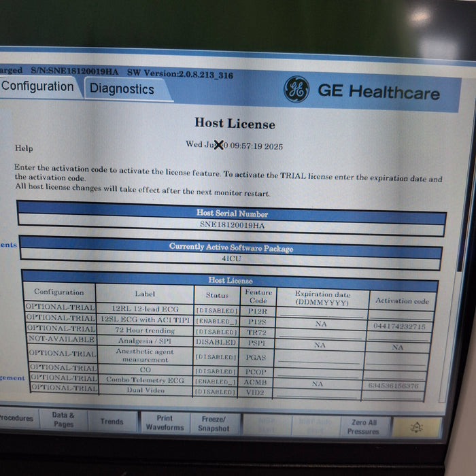Select activation code 044174232715
The height and width of the screenshot is (476, 476).
point(400,326)
